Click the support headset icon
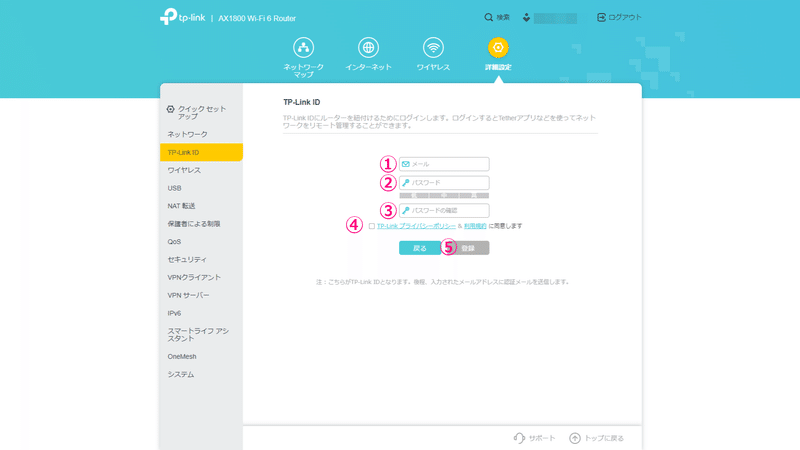Image resolution: width=800 pixels, height=450 pixels. (519, 438)
